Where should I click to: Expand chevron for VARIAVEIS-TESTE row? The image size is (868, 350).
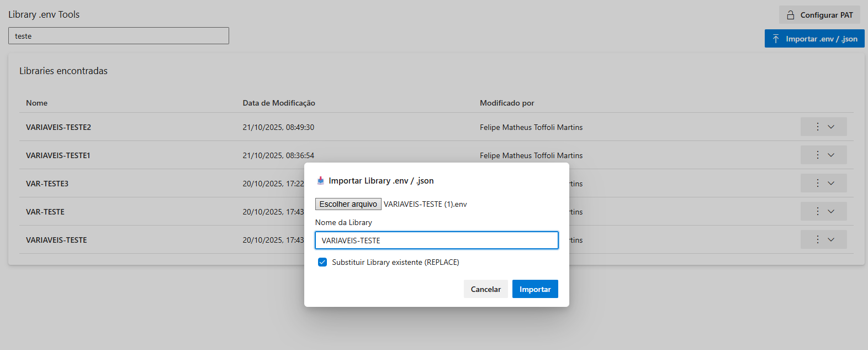tap(831, 239)
